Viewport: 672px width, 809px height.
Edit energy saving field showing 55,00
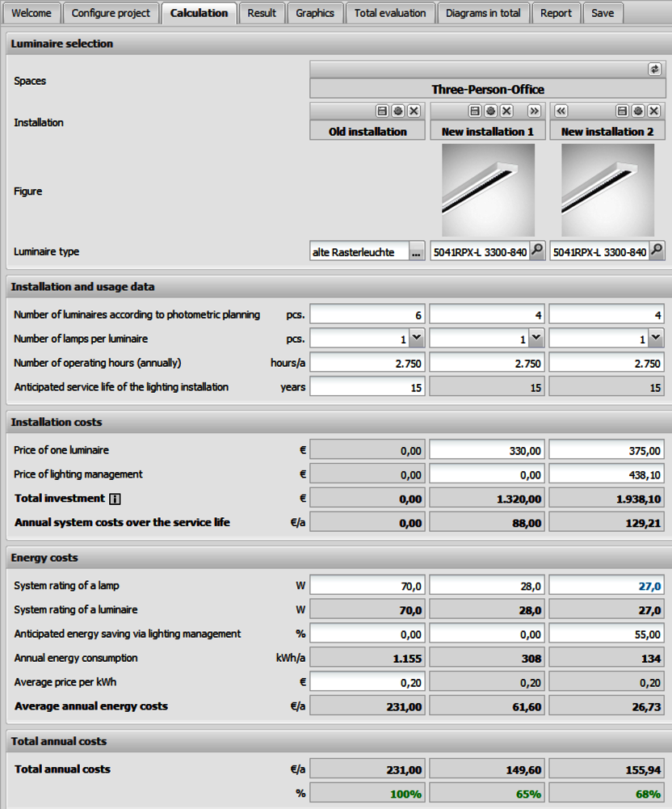tap(607, 634)
